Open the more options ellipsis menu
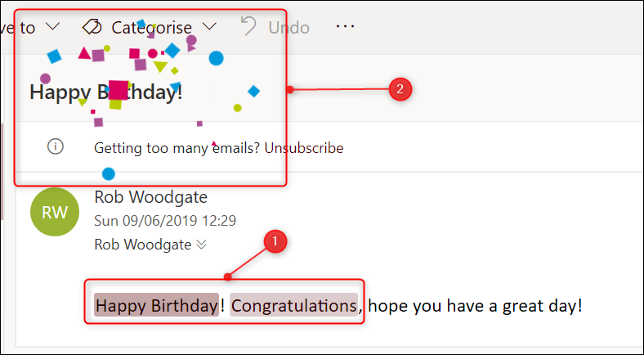Viewport: 644px width, 355px height. pos(345,27)
